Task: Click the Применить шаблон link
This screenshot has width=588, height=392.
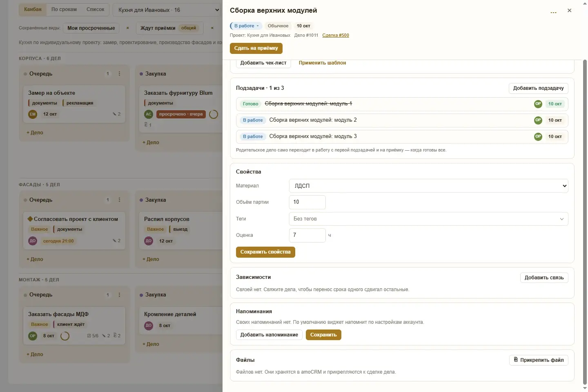Action: coord(322,63)
